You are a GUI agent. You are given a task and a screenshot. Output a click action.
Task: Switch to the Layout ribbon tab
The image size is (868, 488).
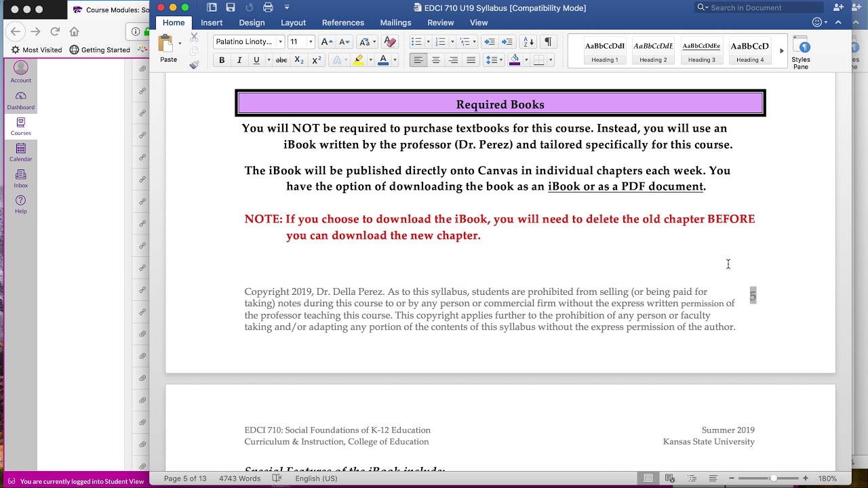point(293,22)
